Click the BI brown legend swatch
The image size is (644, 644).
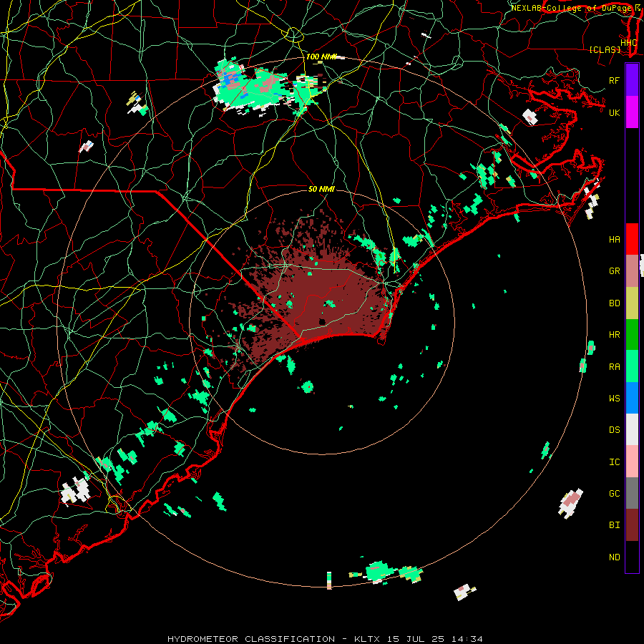point(632,525)
